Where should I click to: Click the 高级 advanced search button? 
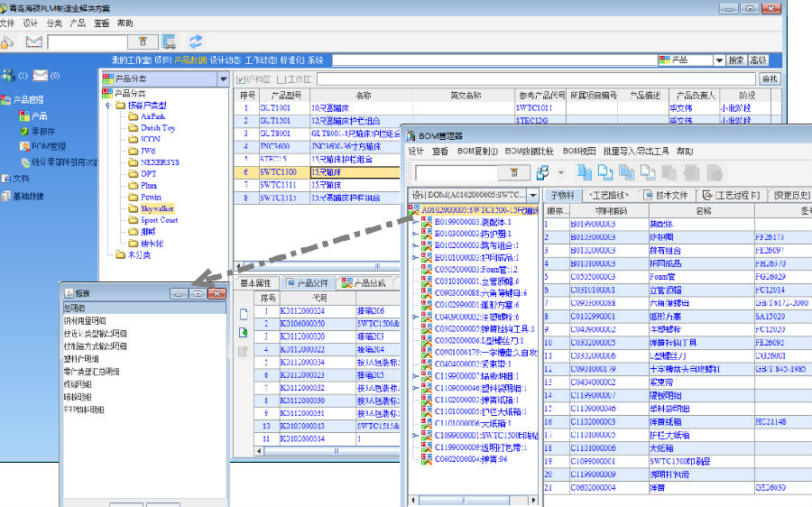pyautogui.click(x=758, y=60)
